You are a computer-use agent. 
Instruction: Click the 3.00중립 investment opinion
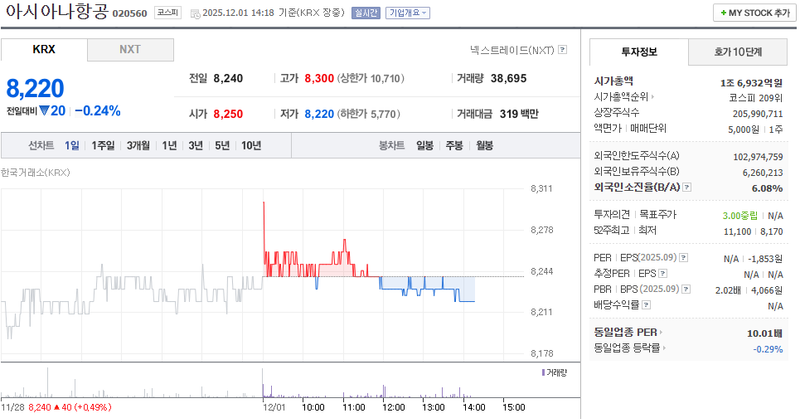coord(740,216)
